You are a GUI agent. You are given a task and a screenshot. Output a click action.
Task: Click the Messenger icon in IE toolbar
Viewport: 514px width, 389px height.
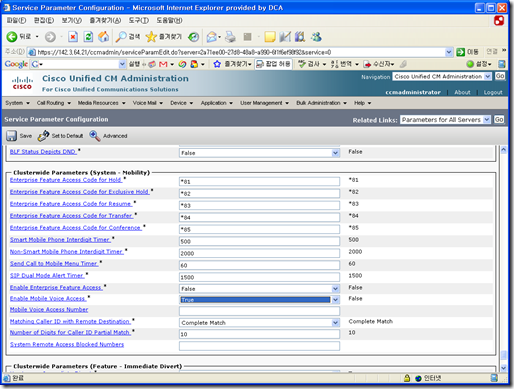(x=316, y=37)
